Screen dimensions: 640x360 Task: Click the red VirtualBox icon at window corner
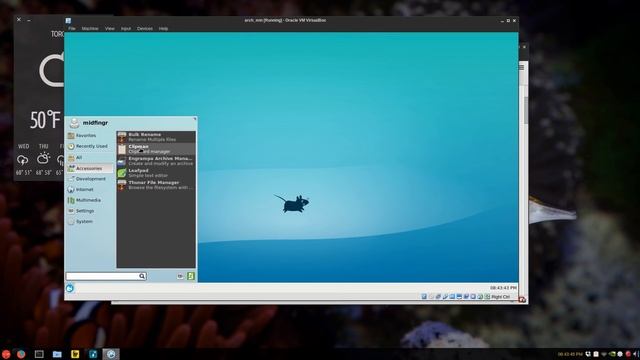tap(522, 300)
